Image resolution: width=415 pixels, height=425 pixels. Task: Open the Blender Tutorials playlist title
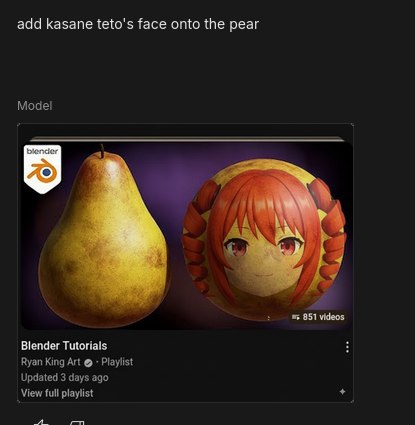[64, 346]
